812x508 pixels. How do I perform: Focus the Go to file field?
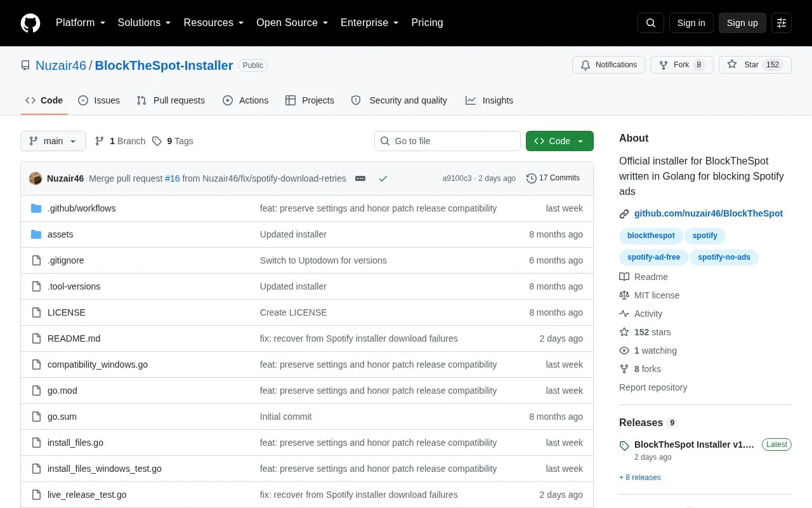coord(447,141)
